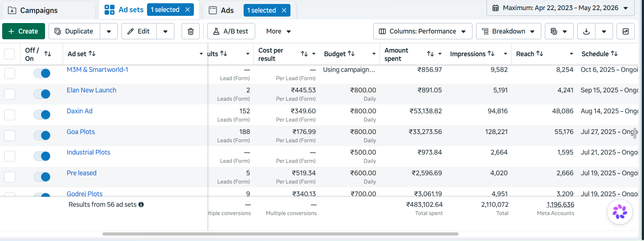The height and width of the screenshot is (241, 644).
Task: Open the Daxin Ad ad set link
Action: pos(80,111)
